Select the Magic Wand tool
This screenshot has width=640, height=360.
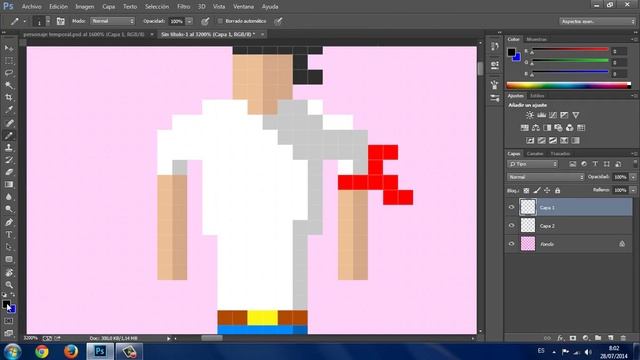pos(9,85)
